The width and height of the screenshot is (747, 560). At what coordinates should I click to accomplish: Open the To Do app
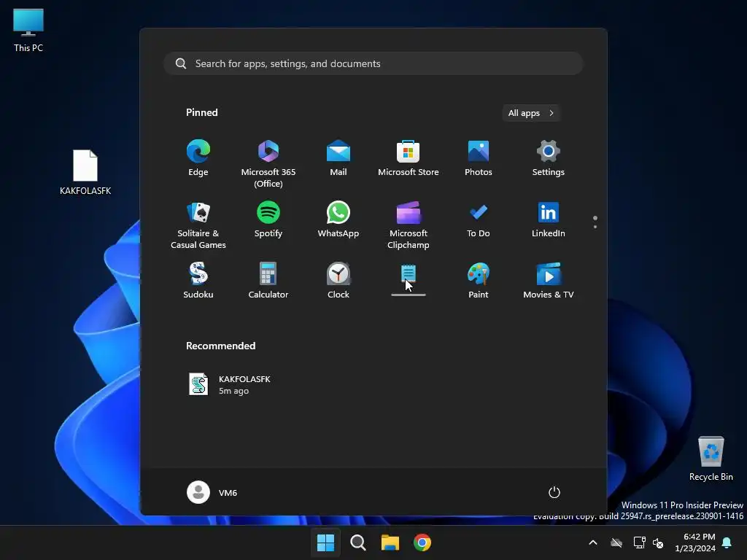(x=479, y=219)
